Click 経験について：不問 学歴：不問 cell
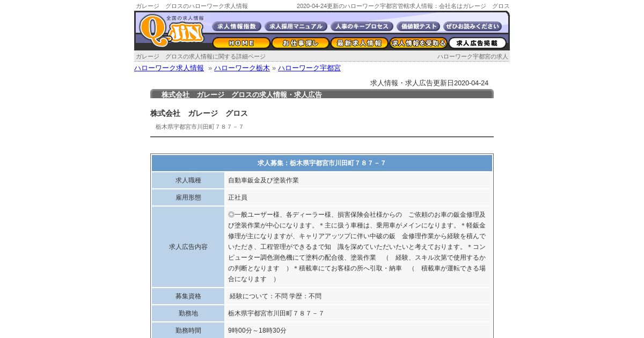This screenshot has width=644, height=338. [x=358, y=296]
